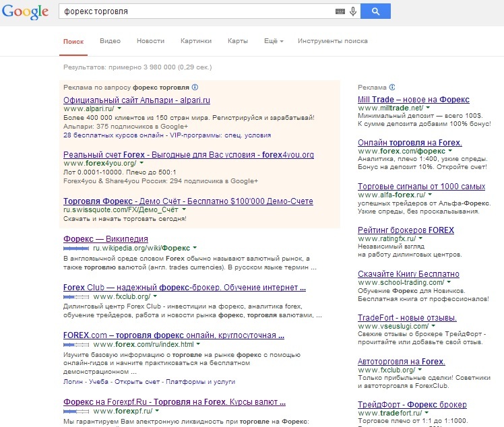Click VIP-программы: спец. условия sitelink
The height and width of the screenshot is (427, 504).
[x=220, y=135]
